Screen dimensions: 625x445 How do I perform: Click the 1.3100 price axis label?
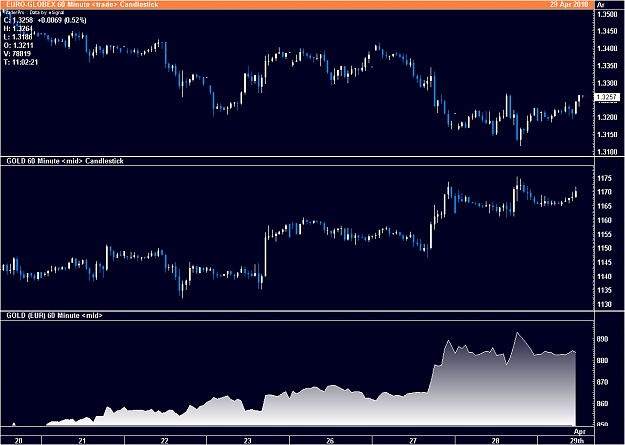(607, 152)
